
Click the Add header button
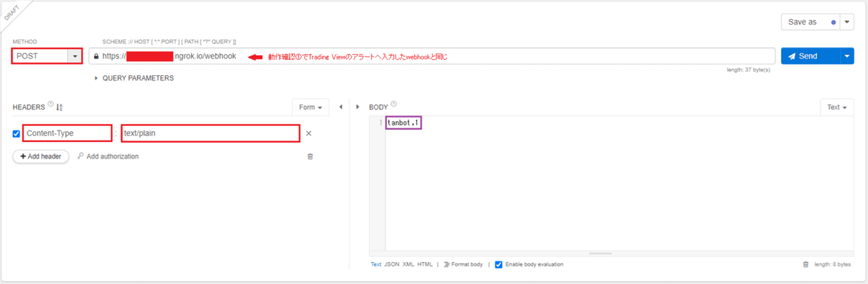[41, 156]
